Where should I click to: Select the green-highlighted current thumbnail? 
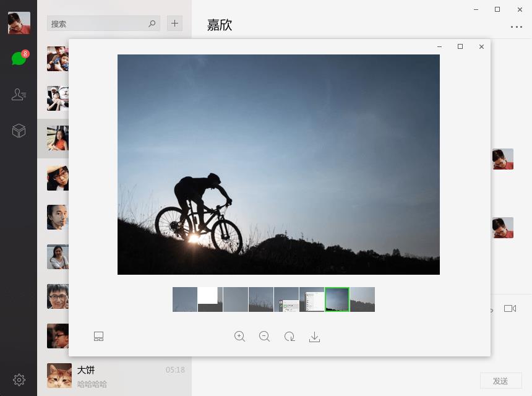pyautogui.click(x=337, y=299)
